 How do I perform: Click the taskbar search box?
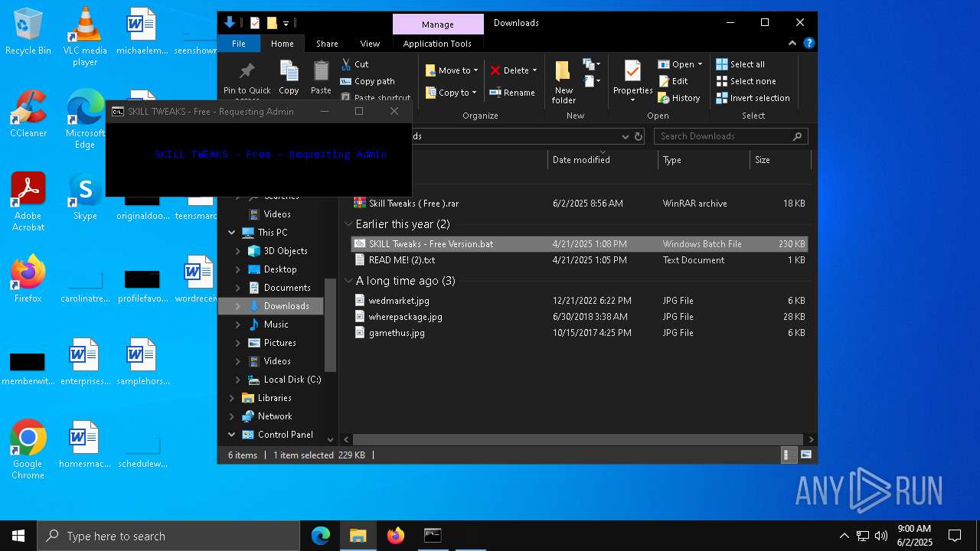click(168, 536)
